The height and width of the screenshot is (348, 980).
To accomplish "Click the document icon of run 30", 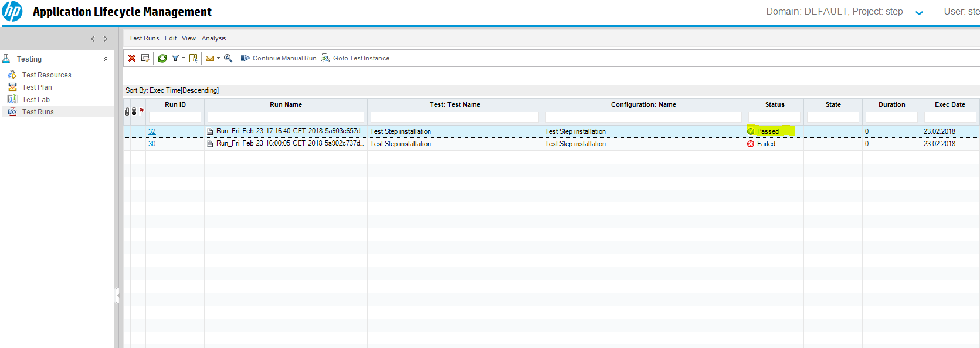I will [210, 144].
